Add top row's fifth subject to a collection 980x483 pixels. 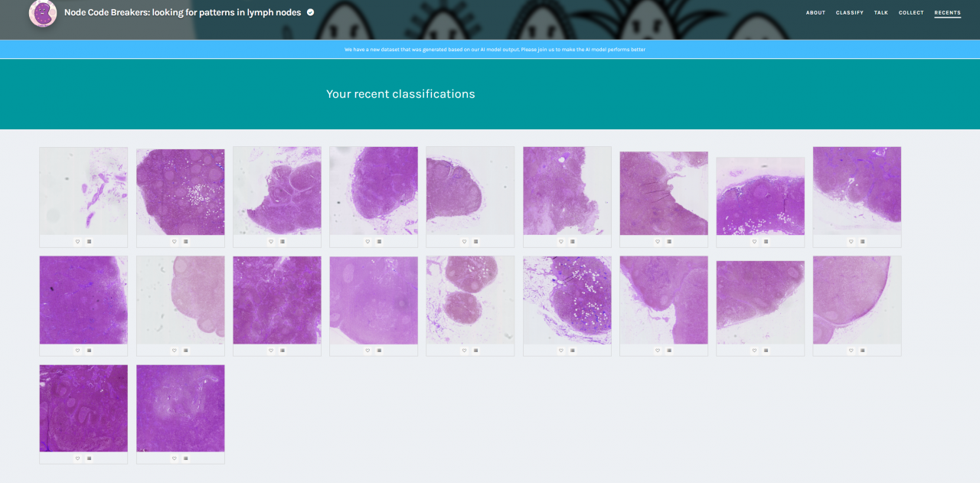point(475,241)
